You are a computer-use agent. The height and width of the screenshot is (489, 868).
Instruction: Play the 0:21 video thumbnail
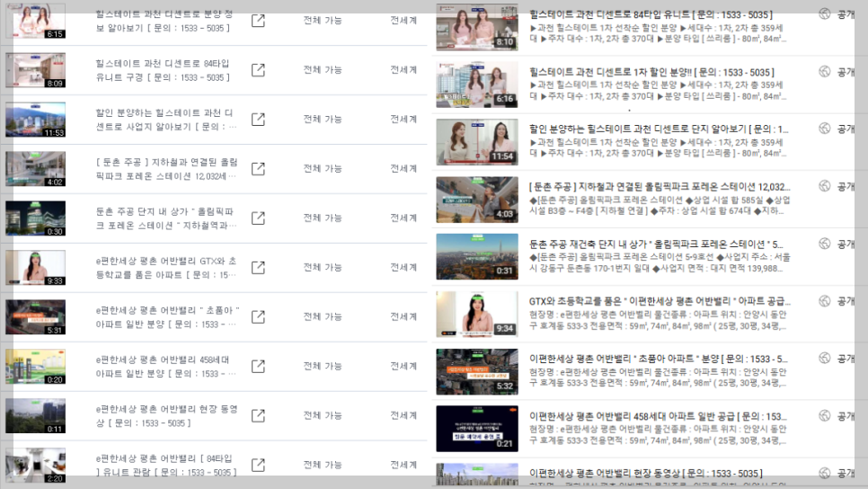[477, 429]
